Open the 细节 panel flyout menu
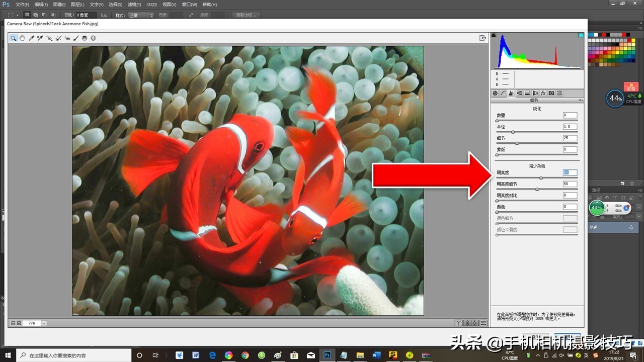Viewport: 644px width, 362px height. click(581, 101)
